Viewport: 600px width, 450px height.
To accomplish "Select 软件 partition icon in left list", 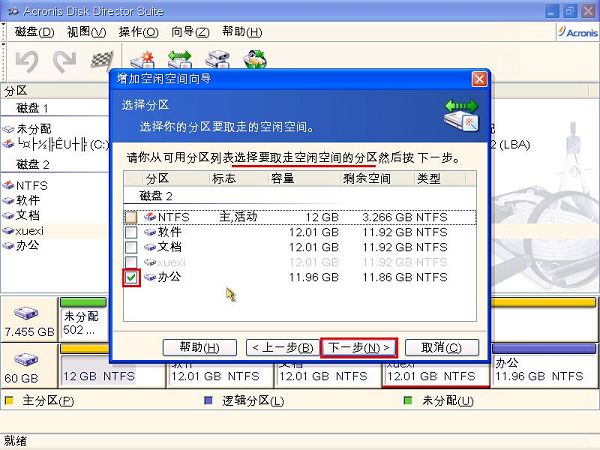I will (x=8, y=200).
